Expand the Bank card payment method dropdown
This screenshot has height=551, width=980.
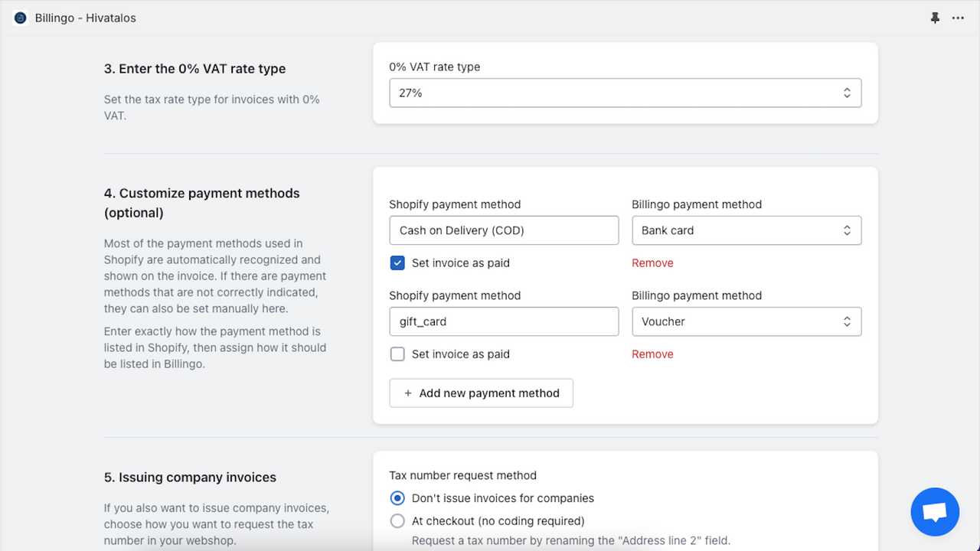(746, 230)
